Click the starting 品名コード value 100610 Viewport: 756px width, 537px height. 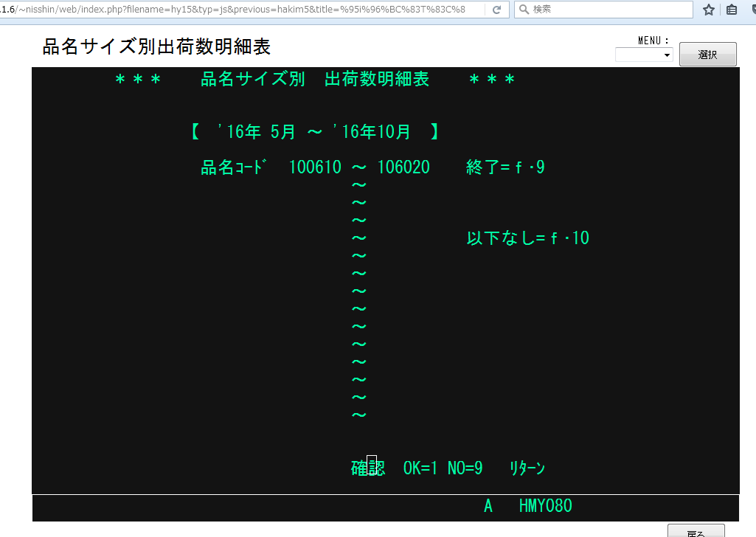tap(315, 167)
